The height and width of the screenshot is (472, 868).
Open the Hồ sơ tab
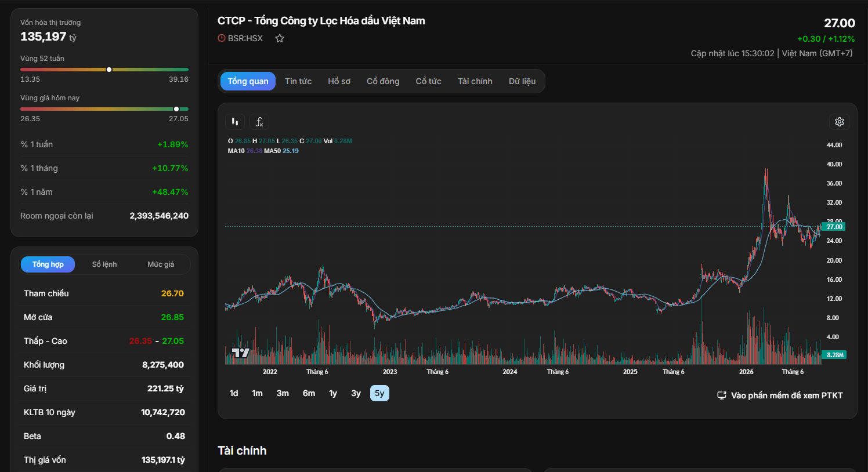pos(339,81)
